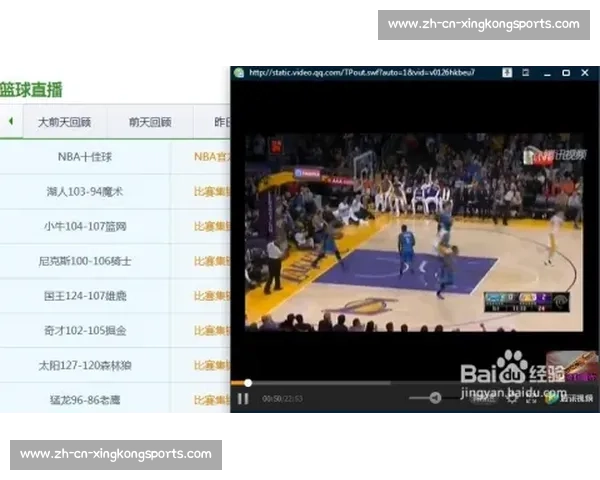This screenshot has height=480, width=600.
Task: Open the 大前天回顾 tab
Action: pyautogui.click(x=64, y=122)
